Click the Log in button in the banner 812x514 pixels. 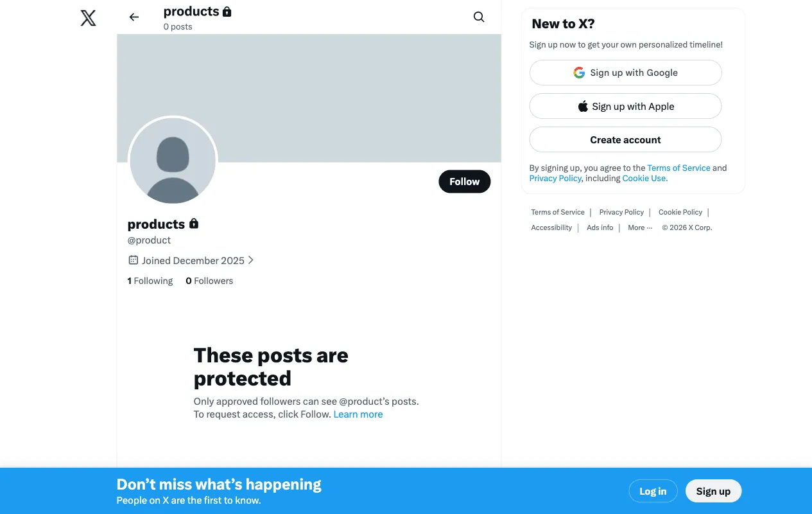[x=653, y=491]
